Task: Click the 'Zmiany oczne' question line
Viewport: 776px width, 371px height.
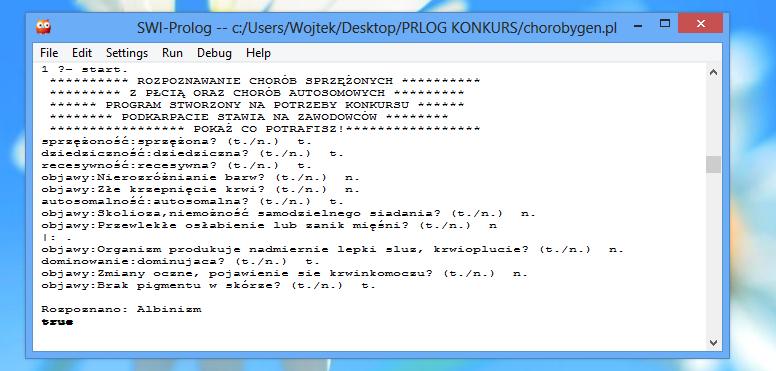Action: pos(284,274)
